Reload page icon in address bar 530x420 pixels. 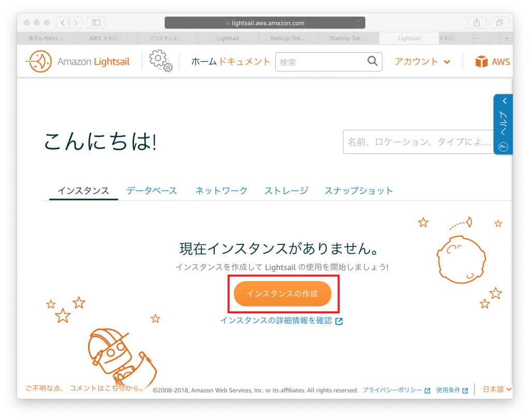[359, 23]
